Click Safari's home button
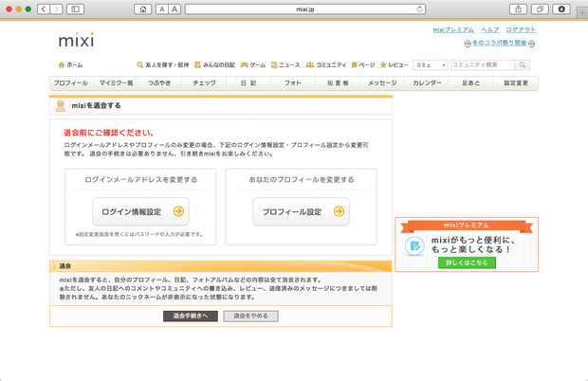This screenshot has height=381, width=588. (x=142, y=9)
